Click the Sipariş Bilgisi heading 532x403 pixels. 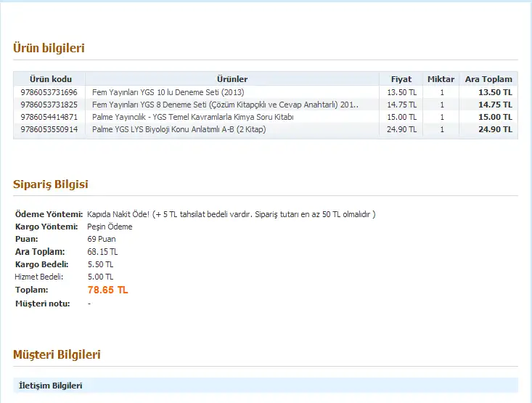(x=51, y=184)
